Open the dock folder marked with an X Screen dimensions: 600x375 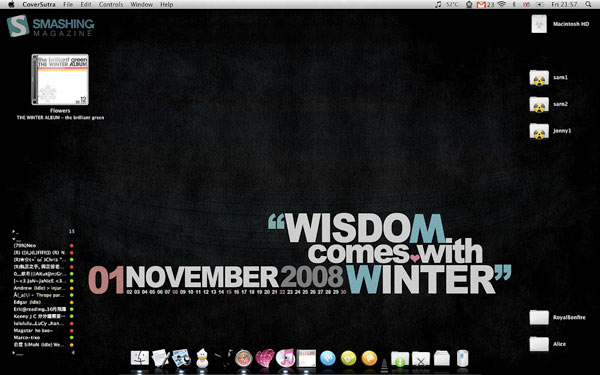tap(421, 359)
